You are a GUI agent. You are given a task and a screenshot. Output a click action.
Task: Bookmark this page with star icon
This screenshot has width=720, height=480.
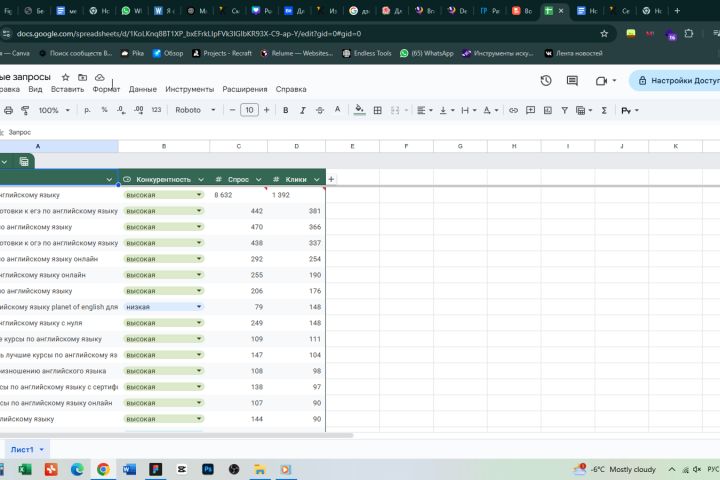pyautogui.click(x=604, y=34)
